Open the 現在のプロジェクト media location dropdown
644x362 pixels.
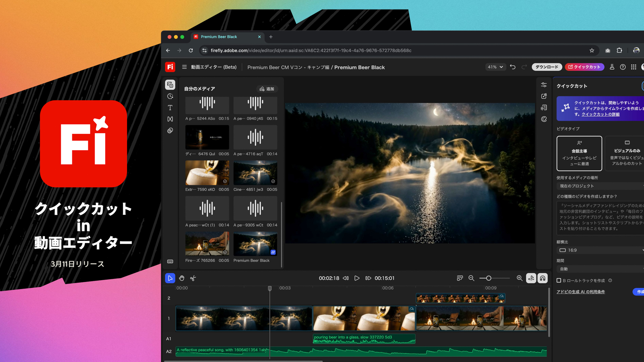(600, 186)
